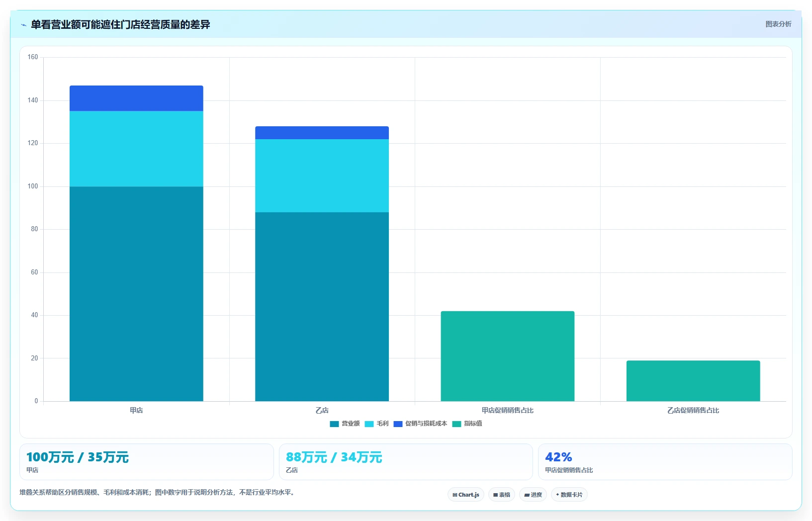Toggle the 营业额 legend color swatch
The height and width of the screenshot is (521, 812).
pos(334,424)
